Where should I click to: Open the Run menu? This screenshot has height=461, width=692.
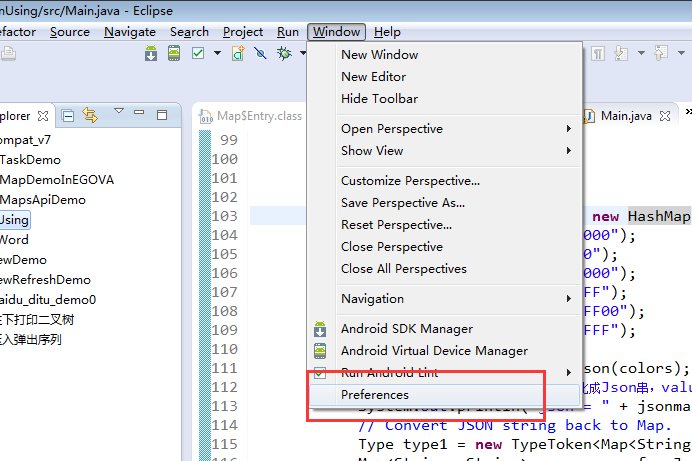tap(288, 32)
